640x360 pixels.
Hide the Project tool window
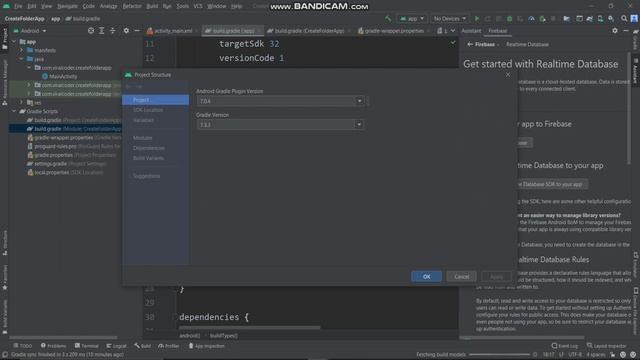(137, 31)
